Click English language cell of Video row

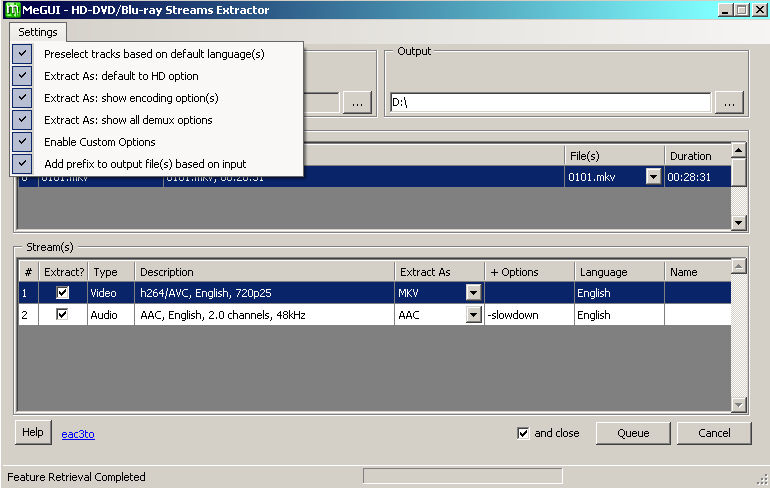click(619, 293)
